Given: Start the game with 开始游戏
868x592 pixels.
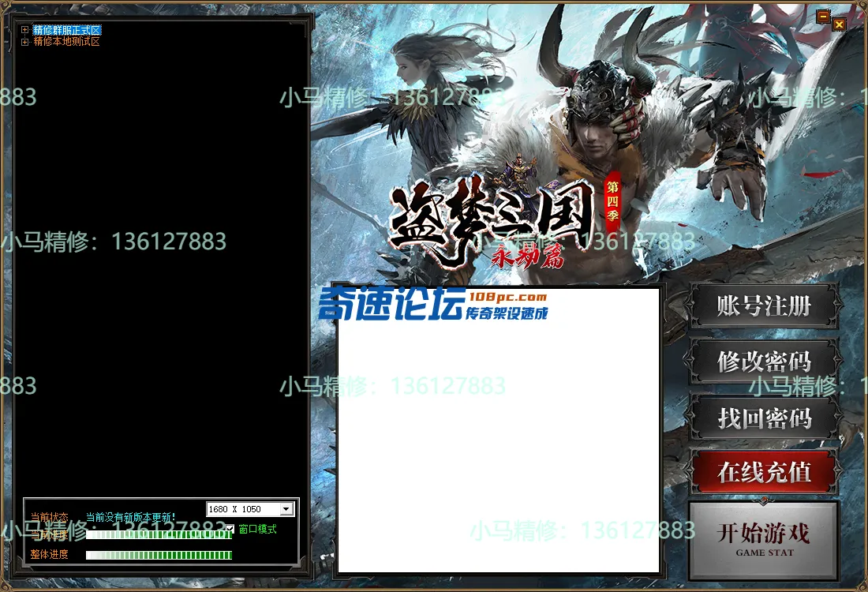Looking at the screenshot, I should click(x=764, y=540).
